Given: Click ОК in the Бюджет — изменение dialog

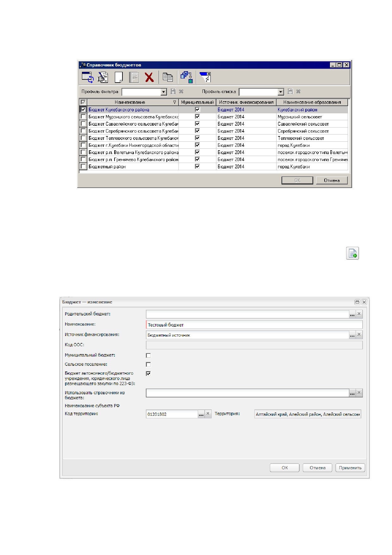Looking at the screenshot, I should click(284, 468).
